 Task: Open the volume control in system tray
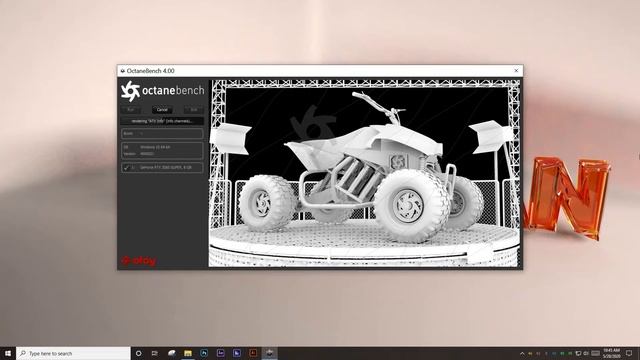[586, 353]
